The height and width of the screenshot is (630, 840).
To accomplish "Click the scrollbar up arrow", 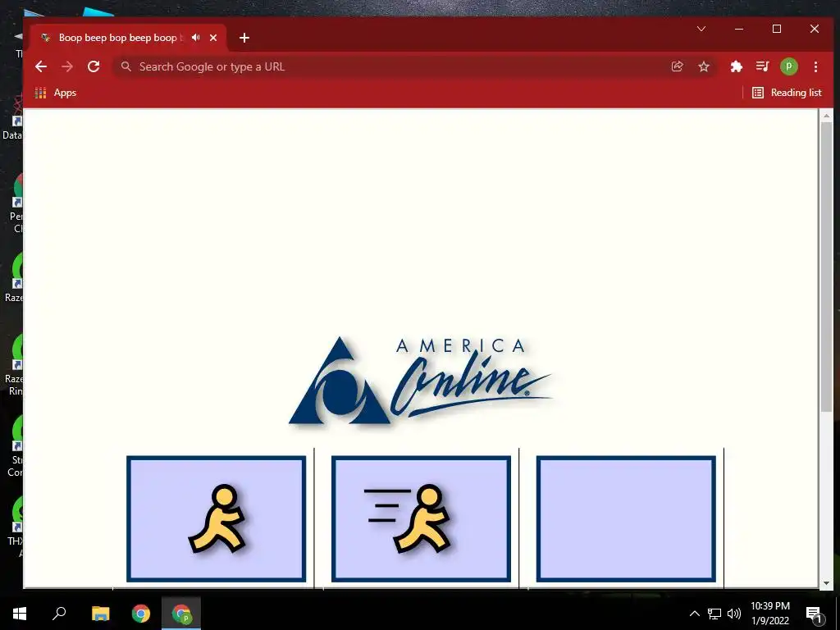I will coord(826,115).
